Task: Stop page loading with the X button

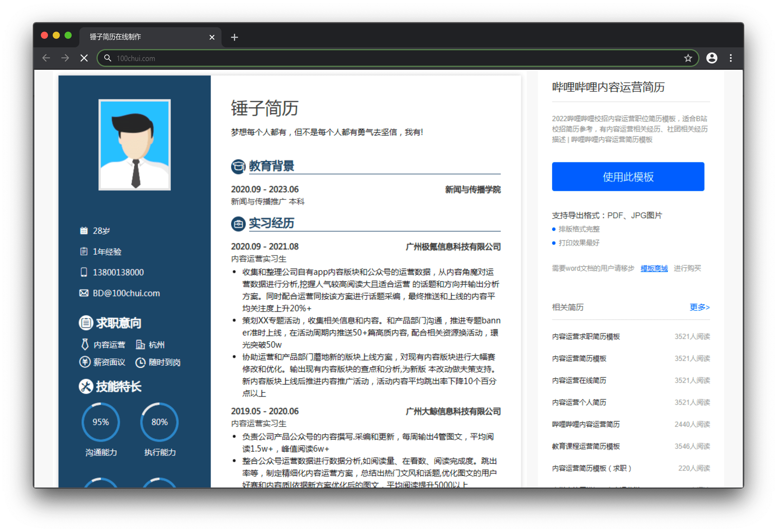Action: coord(84,58)
